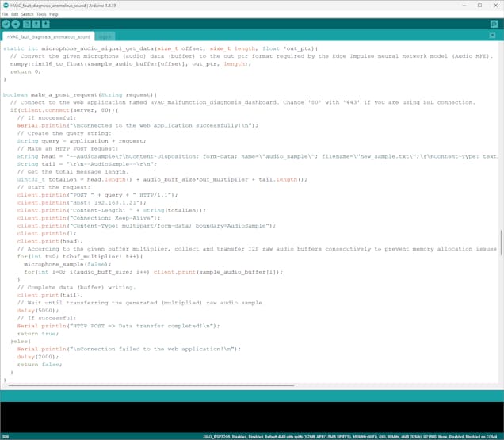504x440 pixels.
Task: Open the tab options dropdown arrow
Action: (x=492, y=36)
